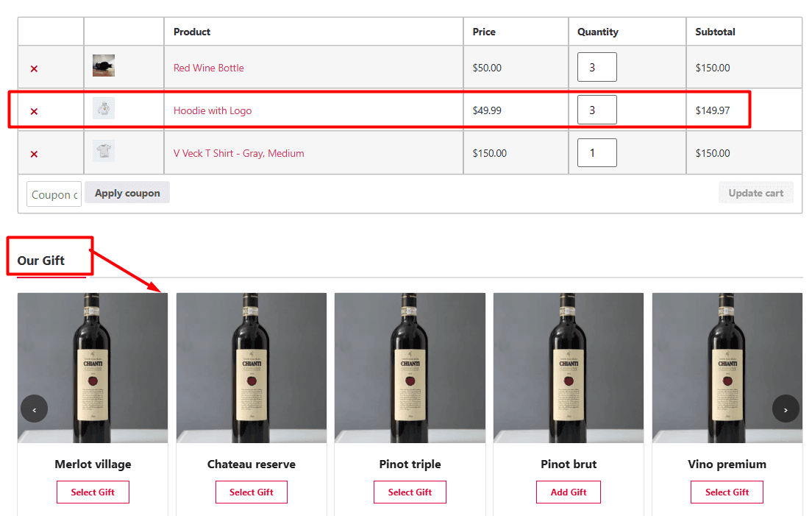Viewport: 812px width, 516px height.
Task: Click Add Gift for Pinot brut
Action: pyautogui.click(x=569, y=492)
